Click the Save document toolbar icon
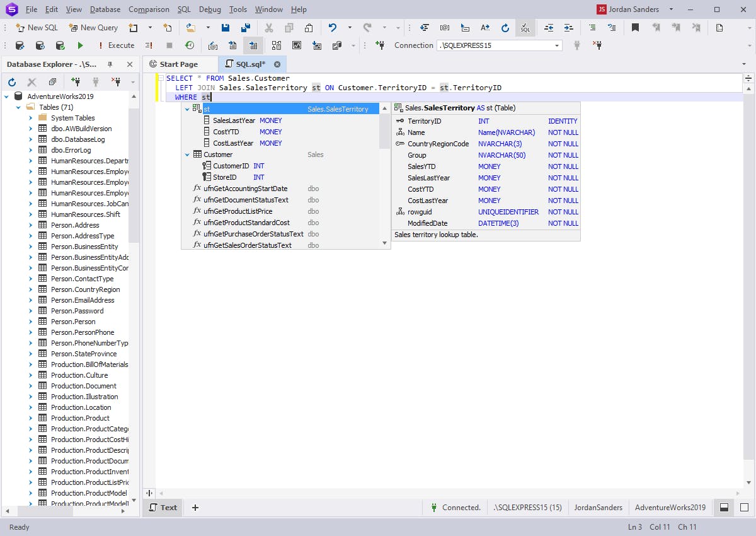The image size is (756, 536). click(x=226, y=28)
